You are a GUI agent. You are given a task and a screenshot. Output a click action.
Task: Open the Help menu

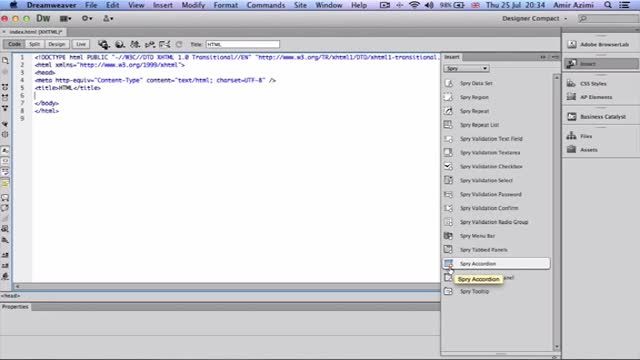(359, 5)
